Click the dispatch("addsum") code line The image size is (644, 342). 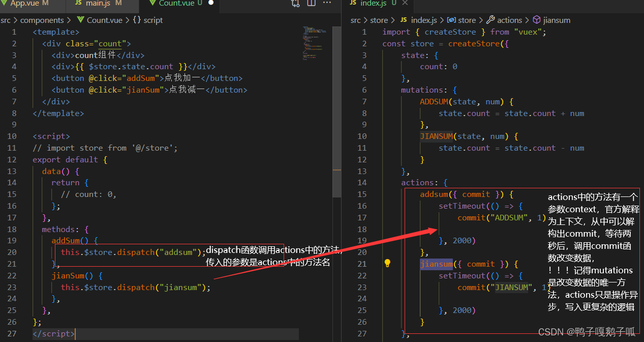(134, 252)
